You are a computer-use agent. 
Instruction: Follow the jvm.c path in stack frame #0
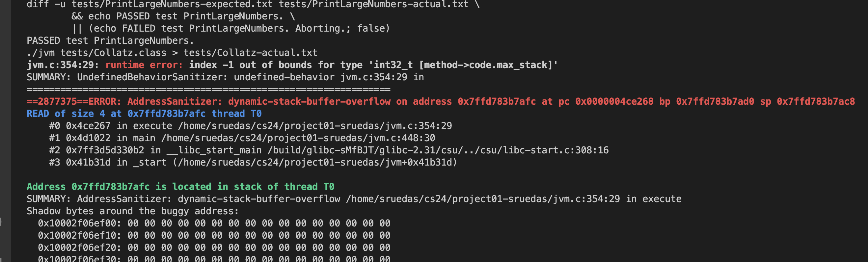[315, 126]
